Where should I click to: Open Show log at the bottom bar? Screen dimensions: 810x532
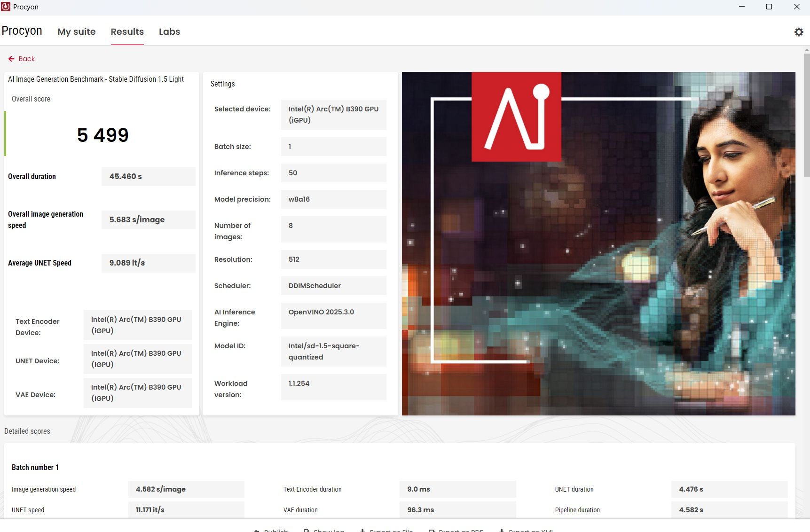(324, 530)
